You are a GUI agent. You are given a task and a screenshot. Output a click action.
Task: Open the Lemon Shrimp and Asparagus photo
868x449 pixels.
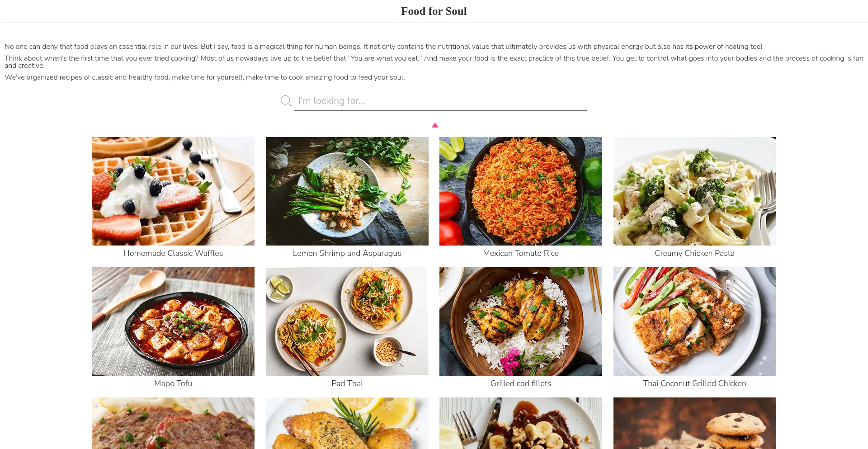point(347,191)
